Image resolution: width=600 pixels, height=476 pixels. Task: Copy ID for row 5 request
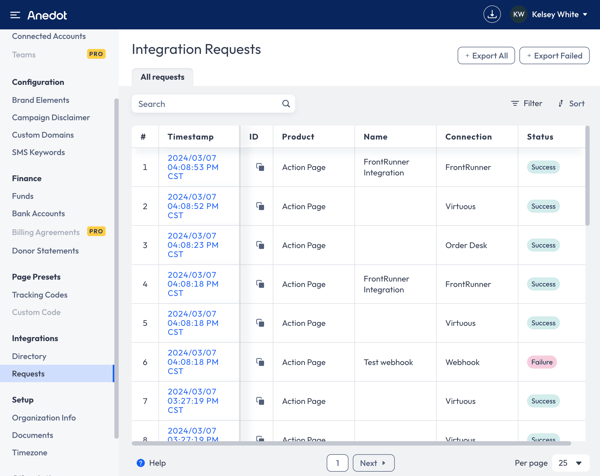260,323
